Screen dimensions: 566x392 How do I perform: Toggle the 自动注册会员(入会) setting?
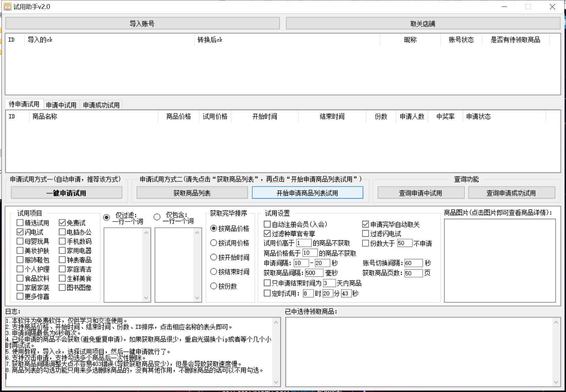pyautogui.click(x=267, y=224)
